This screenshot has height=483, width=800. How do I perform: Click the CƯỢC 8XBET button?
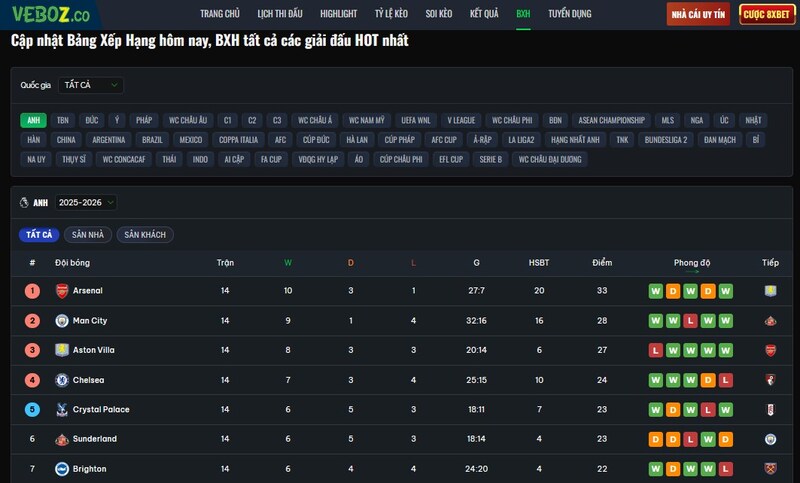coord(767,14)
